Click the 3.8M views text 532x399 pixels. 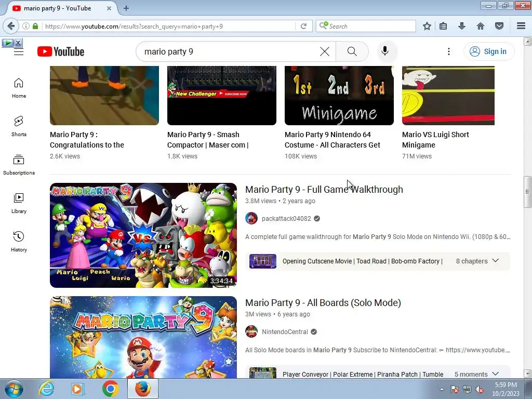pos(261,201)
